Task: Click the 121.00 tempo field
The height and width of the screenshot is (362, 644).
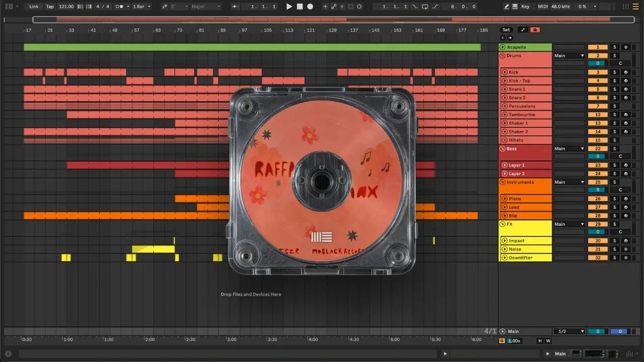Action: [x=66, y=7]
